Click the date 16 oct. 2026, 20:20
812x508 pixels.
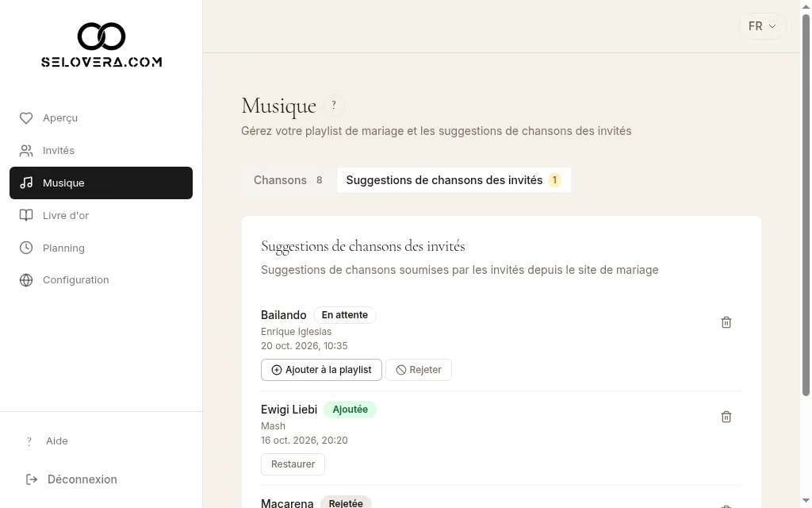(x=304, y=440)
